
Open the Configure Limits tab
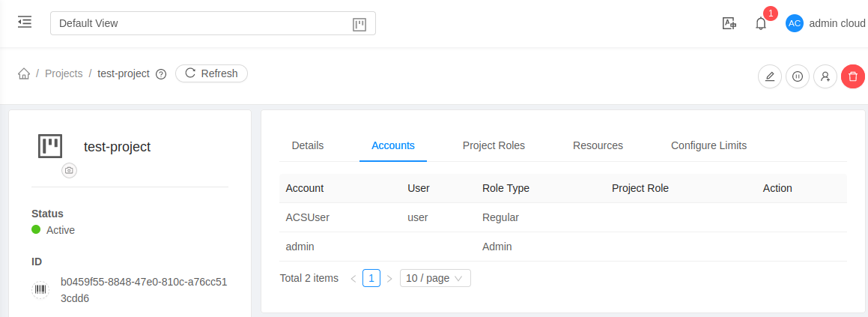coord(708,145)
